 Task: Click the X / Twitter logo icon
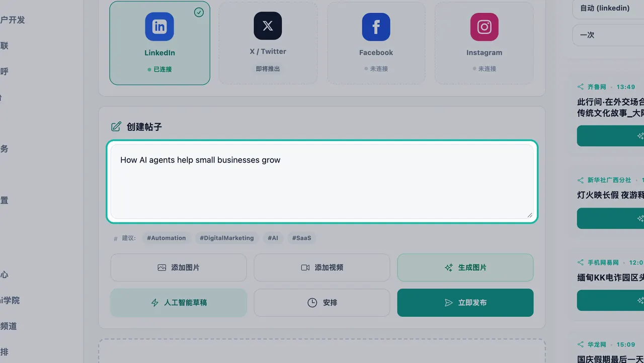click(x=268, y=26)
